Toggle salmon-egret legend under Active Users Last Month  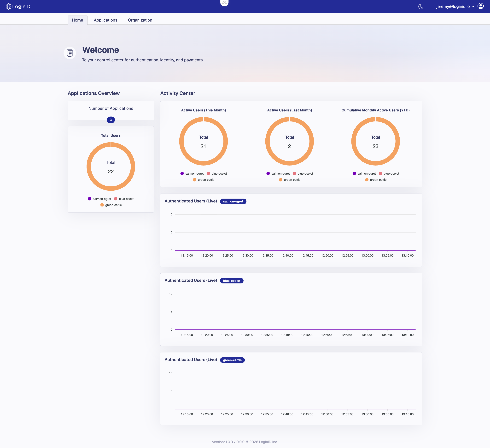click(x=278, y=173)
